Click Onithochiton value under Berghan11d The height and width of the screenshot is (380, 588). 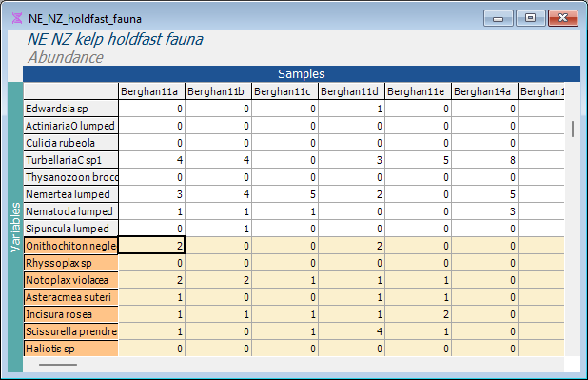tap(351, 246)
